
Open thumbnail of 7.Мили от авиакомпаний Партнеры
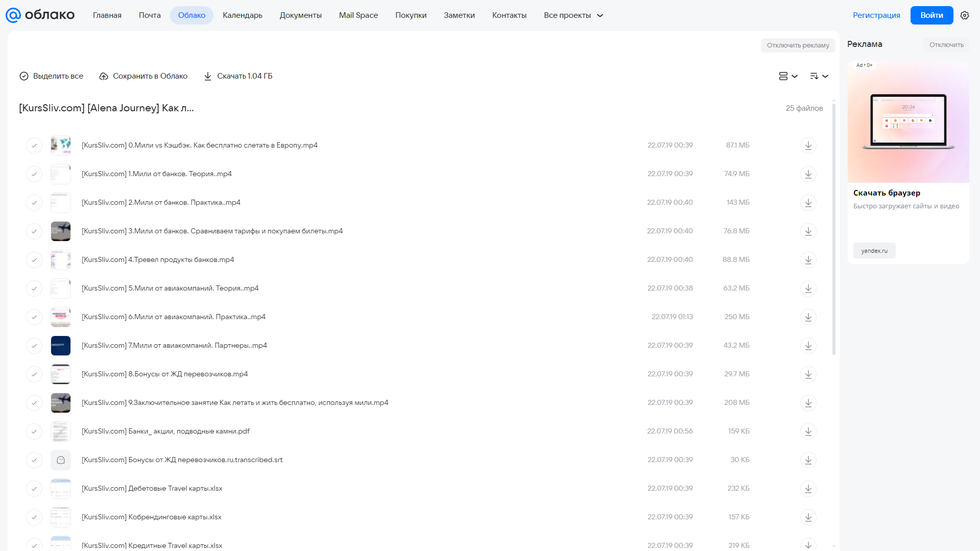tap(61, 346)
